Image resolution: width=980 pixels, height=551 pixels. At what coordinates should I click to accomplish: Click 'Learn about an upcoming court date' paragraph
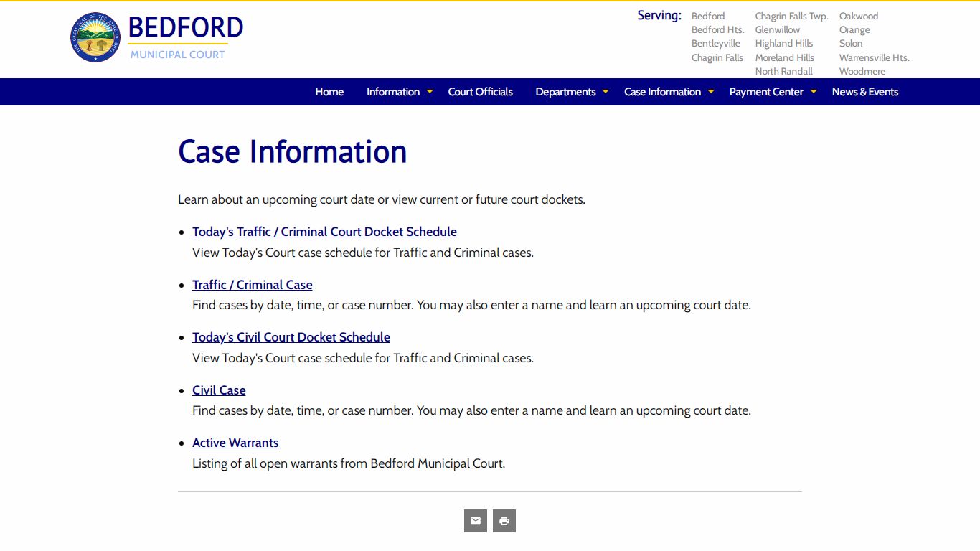coord(382,199)
